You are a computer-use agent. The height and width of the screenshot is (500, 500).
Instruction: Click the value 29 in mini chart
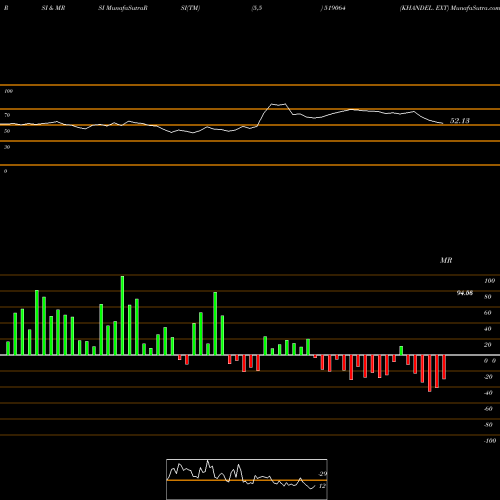click(x=323, y=474)
